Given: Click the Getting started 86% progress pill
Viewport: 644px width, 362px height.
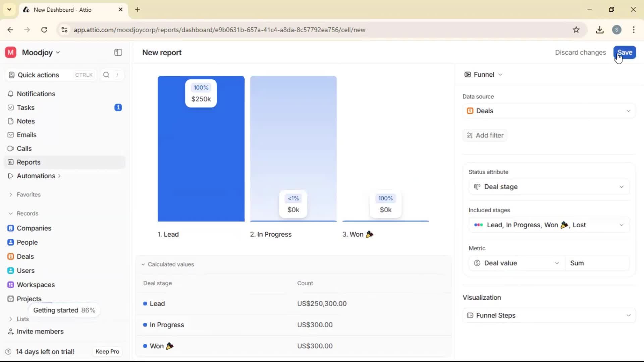Looking at the screenshot, I should click(64, 310).
